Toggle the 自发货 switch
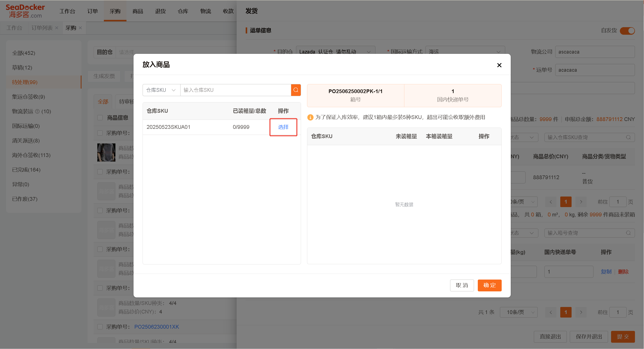The image size is (644, 349). 627,31
